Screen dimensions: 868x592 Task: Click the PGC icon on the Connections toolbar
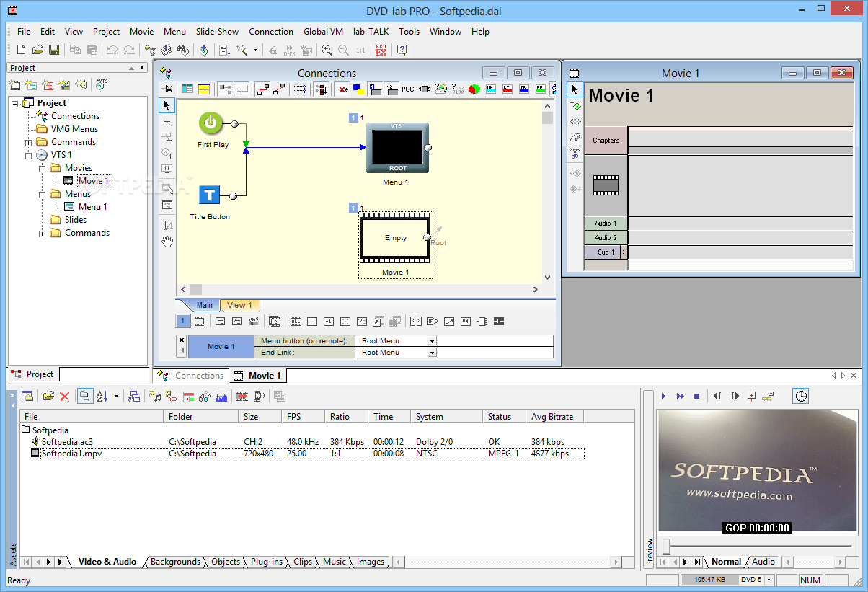[407, 89]
